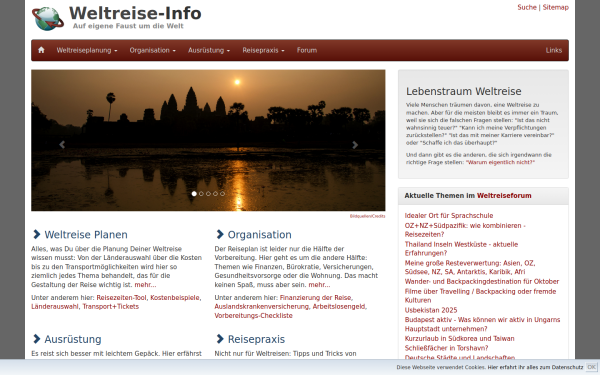Open the Transport+Tickets link

(111, 307)
